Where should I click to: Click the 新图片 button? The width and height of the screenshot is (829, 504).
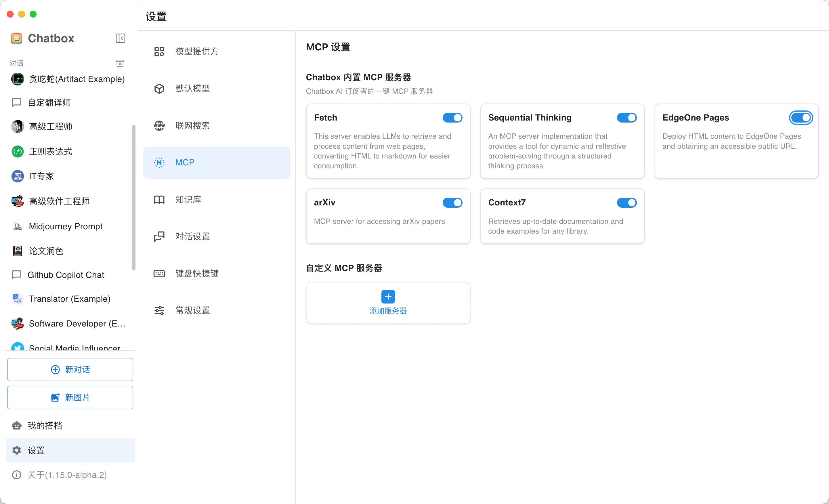pos(70,398)
